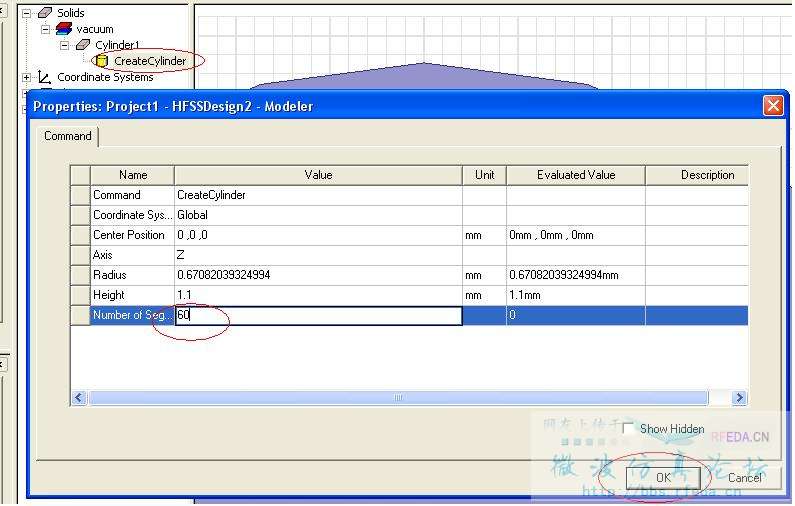Click the row header beside Radius
The image size is (795, 506).
tap(80, 275)
